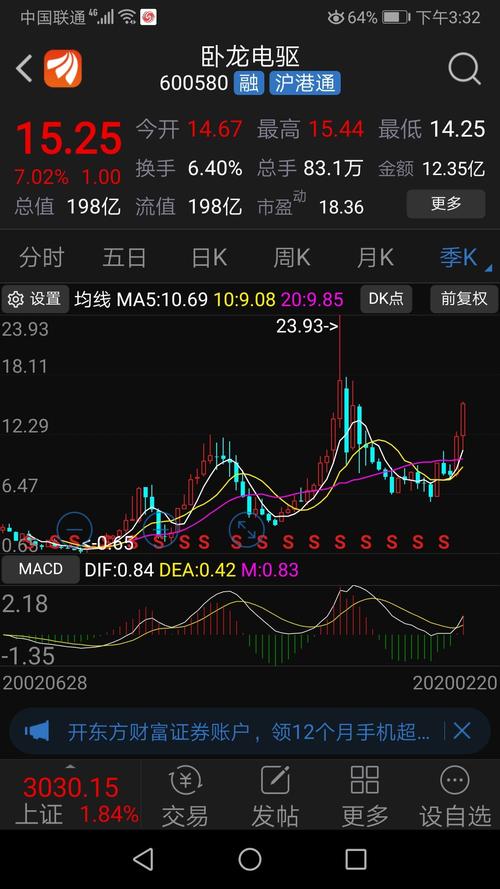Switch the MACD indicator selector
The image size is (500, 889).
(x=40, y=569)
